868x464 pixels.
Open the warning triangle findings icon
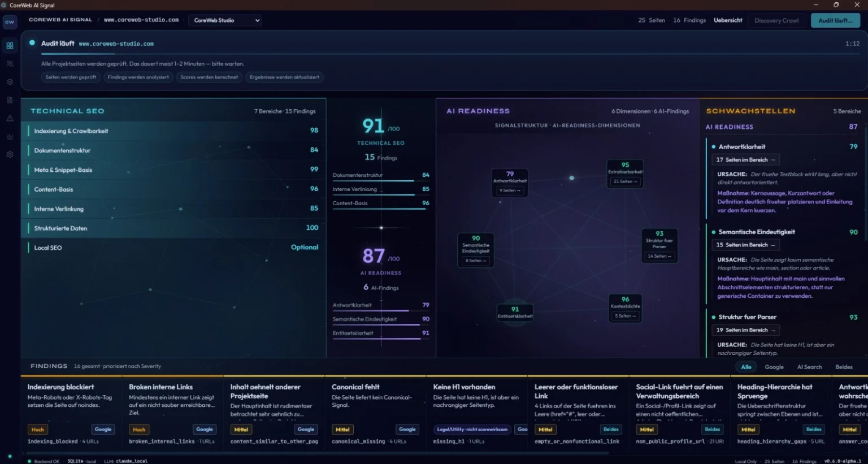[10, 118]
